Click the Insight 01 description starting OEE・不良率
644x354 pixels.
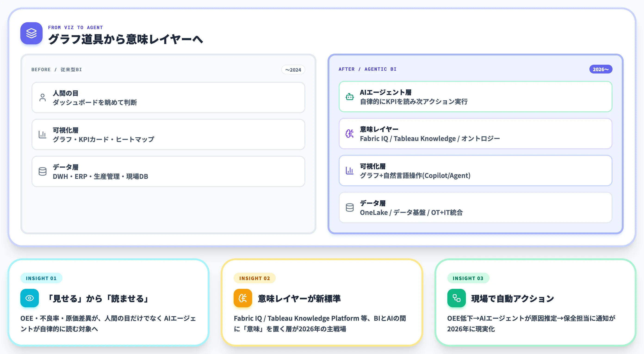pos(108,323)
